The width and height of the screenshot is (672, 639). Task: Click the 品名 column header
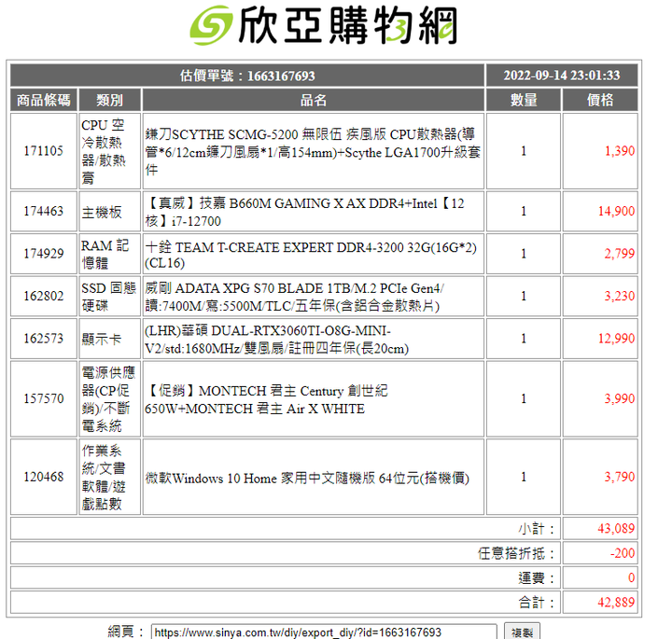tap(314, 100)
